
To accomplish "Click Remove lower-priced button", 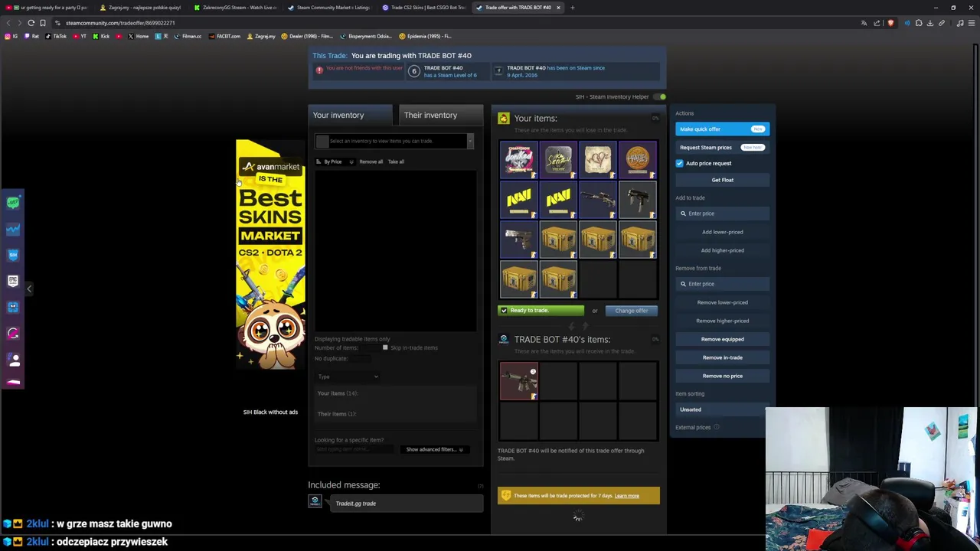I will (722, 303).
